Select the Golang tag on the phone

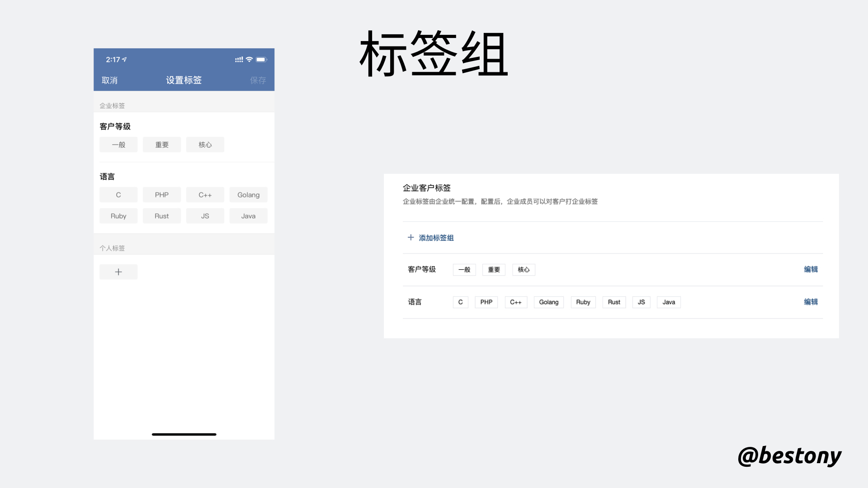click(x=248, y=195)
